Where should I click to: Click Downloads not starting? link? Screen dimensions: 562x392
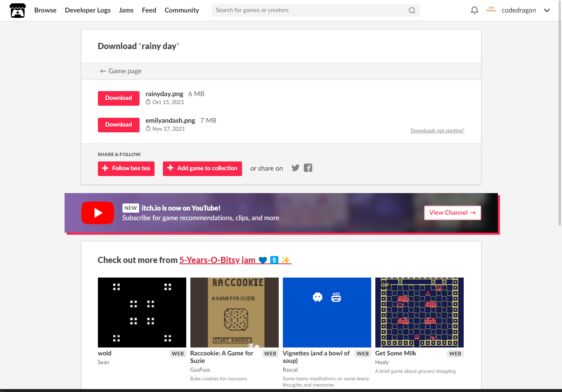coord(437,131)
